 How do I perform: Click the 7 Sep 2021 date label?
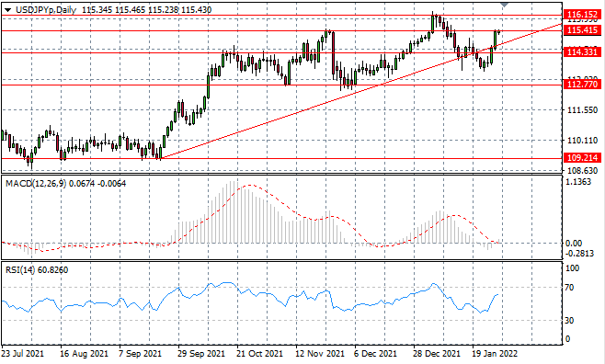[x=141, y=354]
